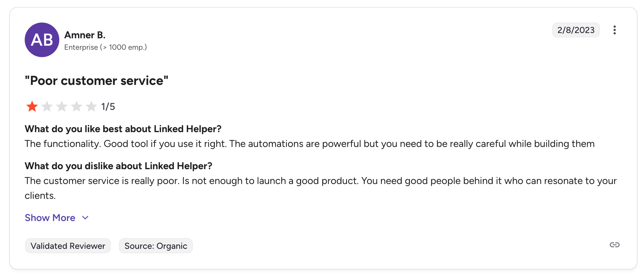Expand review with Show More chevron
Image resolution: width=644 pixels, height=276 pixels.
[86, 218]
